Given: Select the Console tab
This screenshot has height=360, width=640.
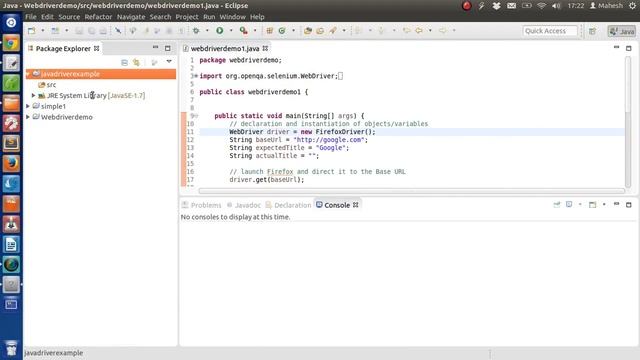Looking at the screenshot, I should pyautogui.click(x=337, y=205).
